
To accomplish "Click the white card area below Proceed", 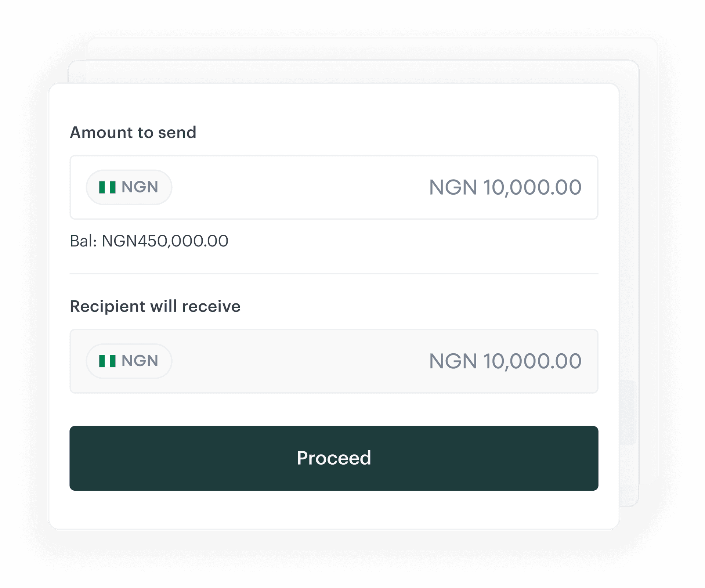I will point(334,511).
